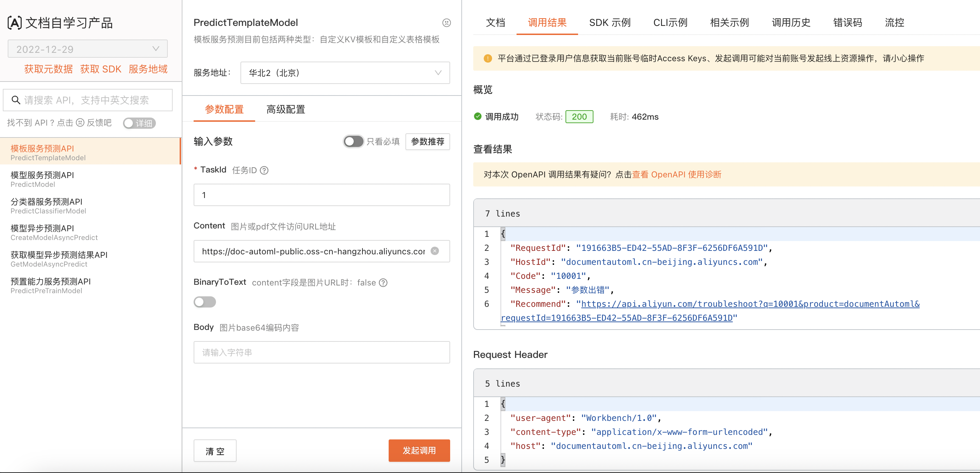Select 分类器服务预测API PredictClassifierModel
Image resolution: width=980 pixels, height=473 pixels.
click(90, 206)
